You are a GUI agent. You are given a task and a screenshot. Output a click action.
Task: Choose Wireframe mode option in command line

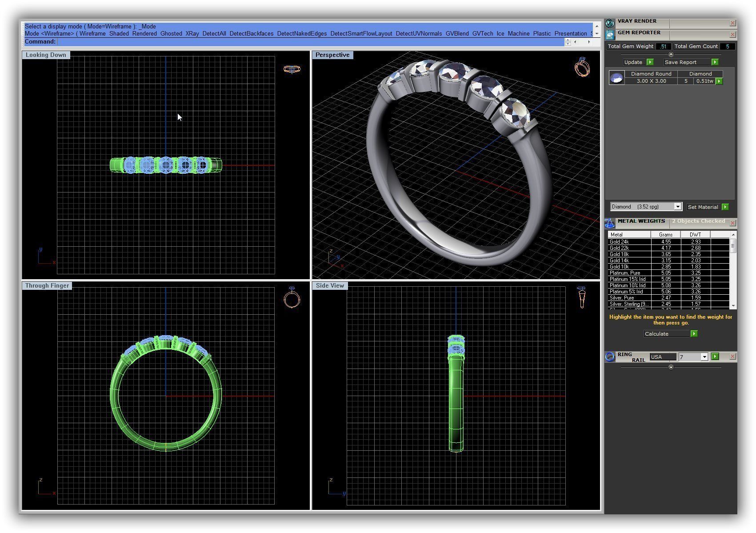pyautogui.click(x=92, y=34)
